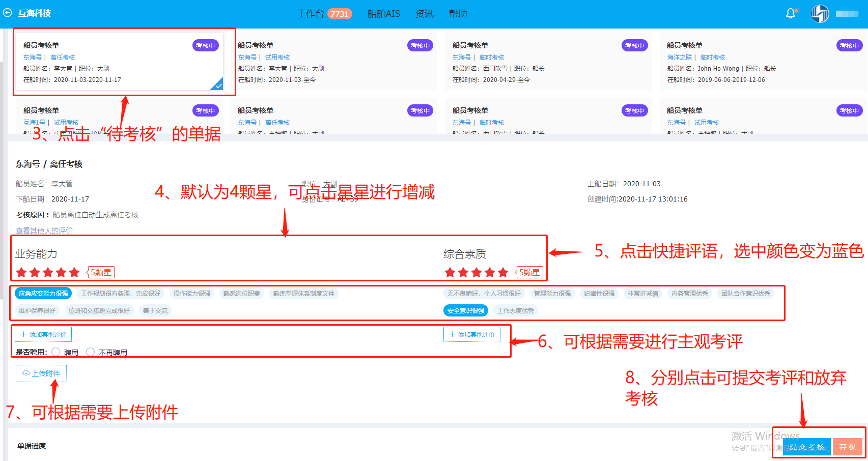Click the 单据进度 section heading
Viewport: 868px width, 461px height.
[32, 446]
